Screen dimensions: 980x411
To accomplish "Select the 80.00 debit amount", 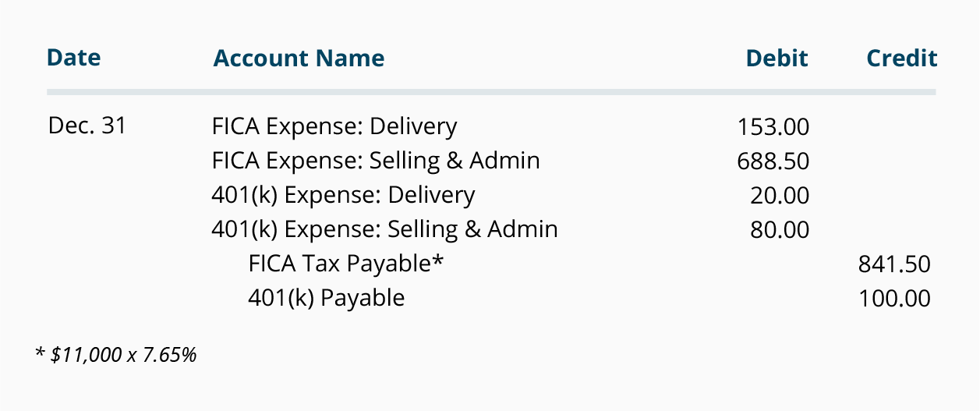I will [x=780, y=229].
